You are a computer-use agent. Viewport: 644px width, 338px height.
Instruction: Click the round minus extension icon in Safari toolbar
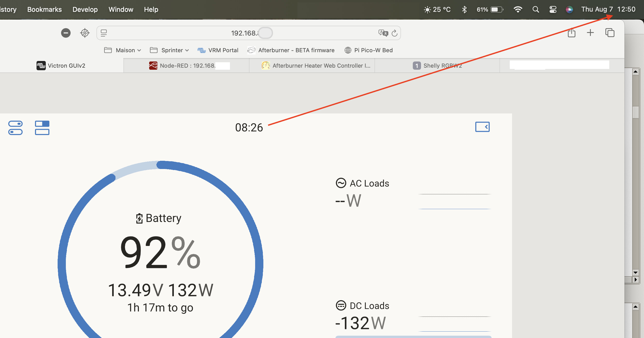66,33
